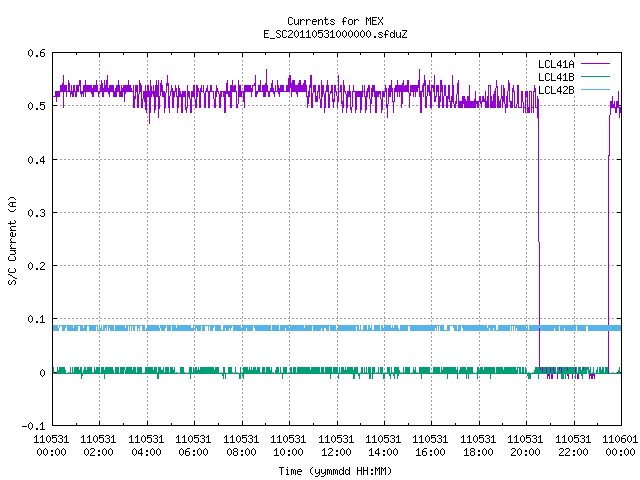Click the blue LCL42B trace at 10:00
The image size is (640, 480).
coord(289,328)
